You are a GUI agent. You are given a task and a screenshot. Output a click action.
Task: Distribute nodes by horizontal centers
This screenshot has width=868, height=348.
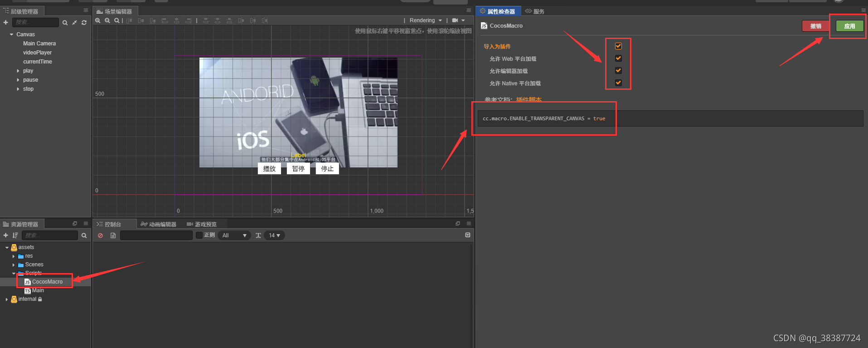[x=253, y=20]
